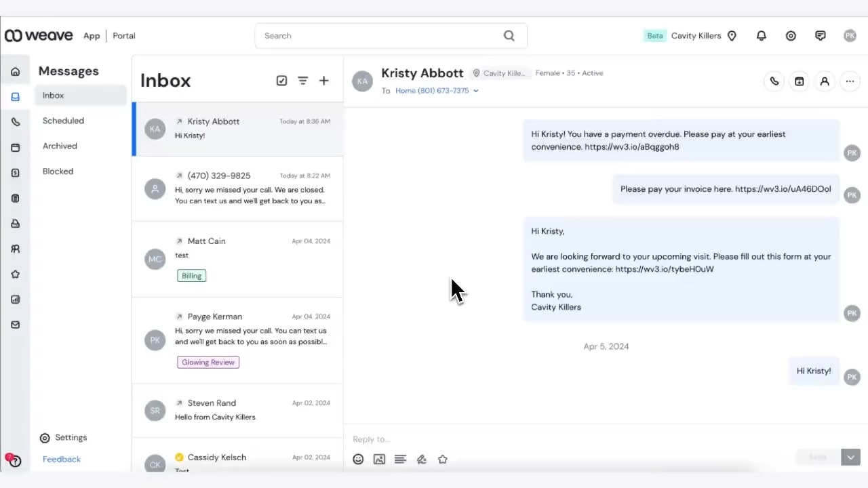
Task: Click the signature request icon near reply box
Action: tap(421, 459)
